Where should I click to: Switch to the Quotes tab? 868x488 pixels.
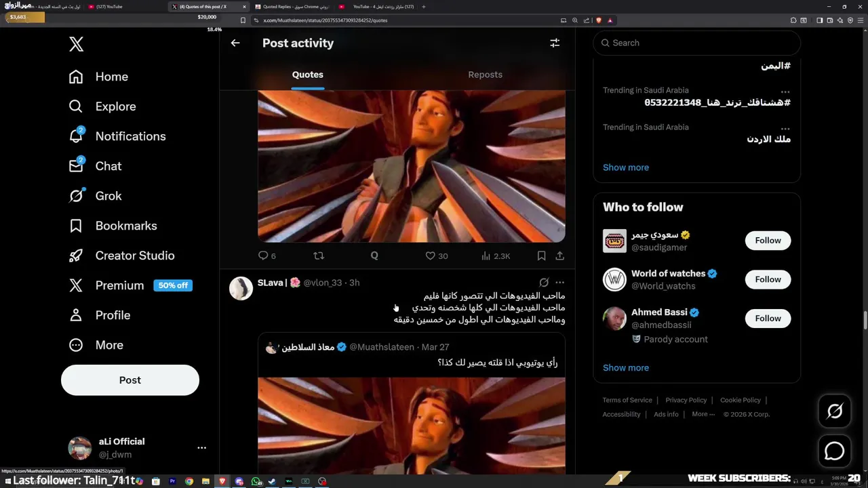[308, 75]
